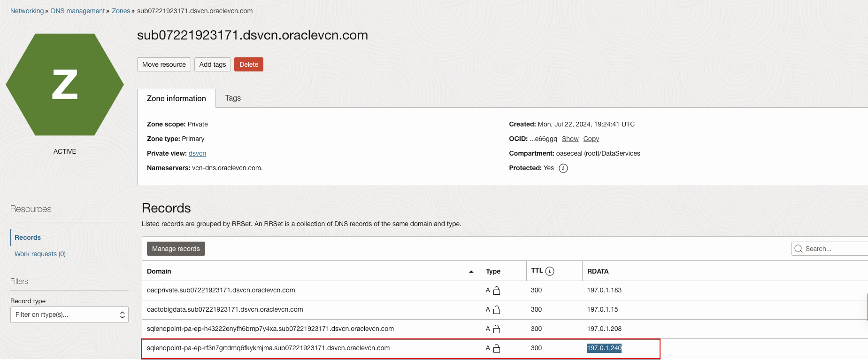The image size is (868, 361).
Task: Click highlighted RDATA value 197.0.1.240
Action: [x=604, y=348]
